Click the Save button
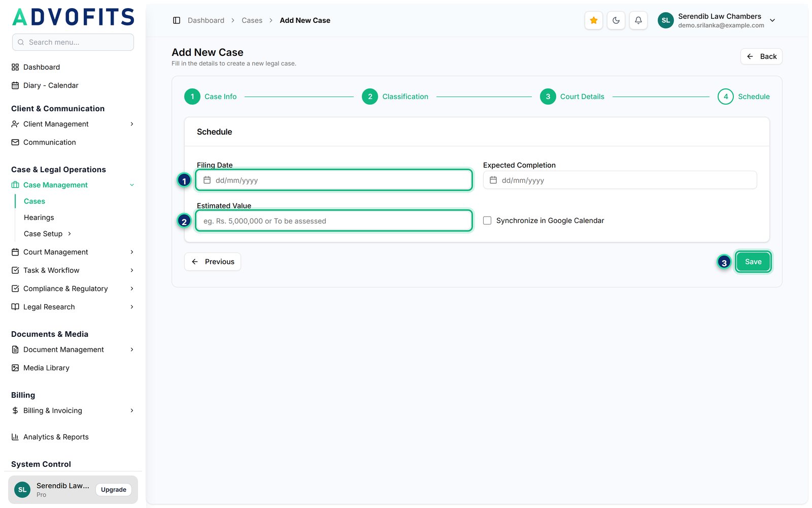The width and height of the screenshot is (812, 508). click(753, 262)
